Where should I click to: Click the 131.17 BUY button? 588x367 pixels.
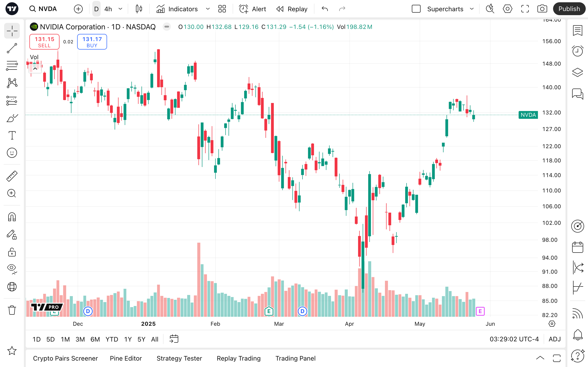(x=92, y=42)
